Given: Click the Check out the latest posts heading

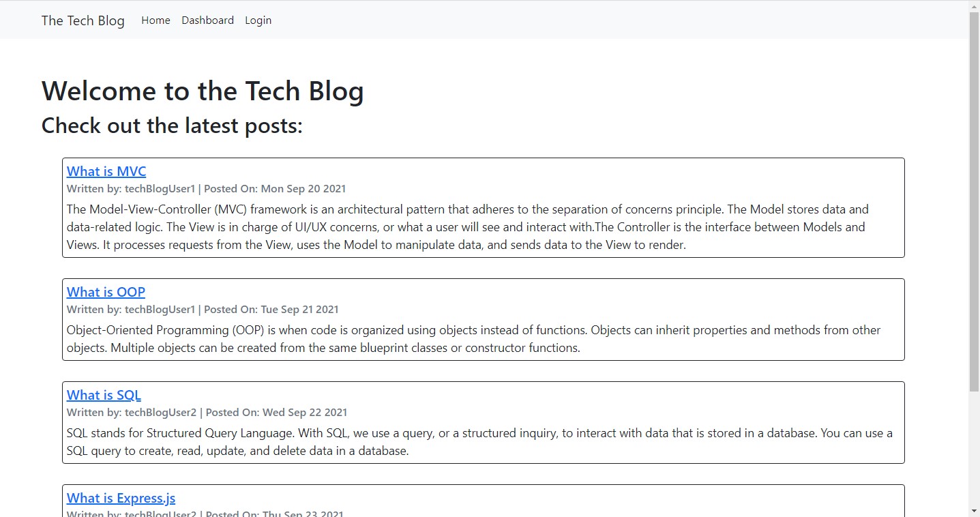Looking at the screenshot, I should 171,125.
